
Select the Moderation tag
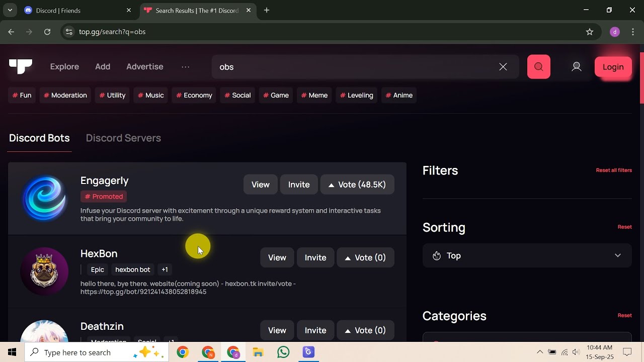(x=65, y=95)
